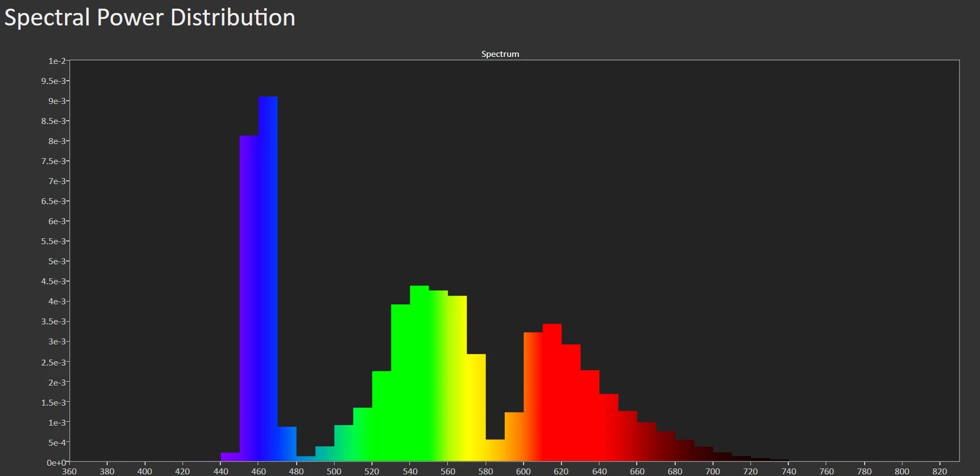Viewport: 980px width, 476px height.
Task: Click the violet bar between 450 and 460
Action: [249, 298]
